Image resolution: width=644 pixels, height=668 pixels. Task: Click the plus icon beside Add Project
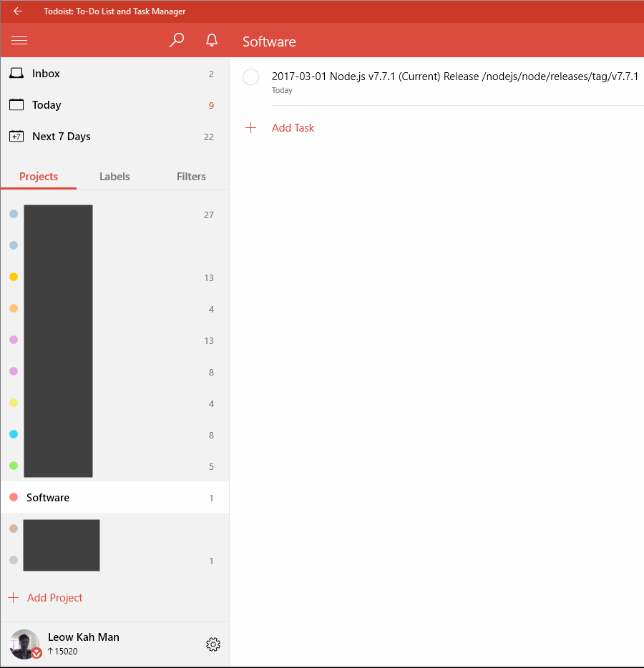pyautogui.click(x=13, y=598)
